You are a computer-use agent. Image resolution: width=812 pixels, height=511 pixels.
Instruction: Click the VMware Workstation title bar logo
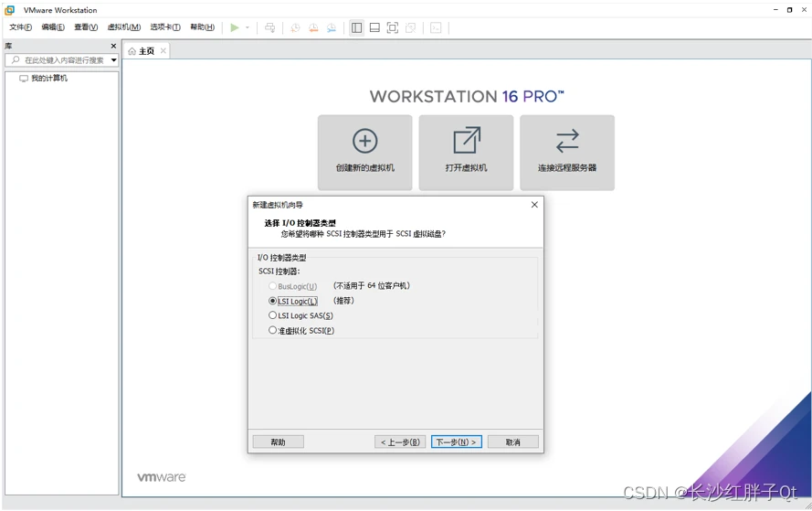pos(9,10)
